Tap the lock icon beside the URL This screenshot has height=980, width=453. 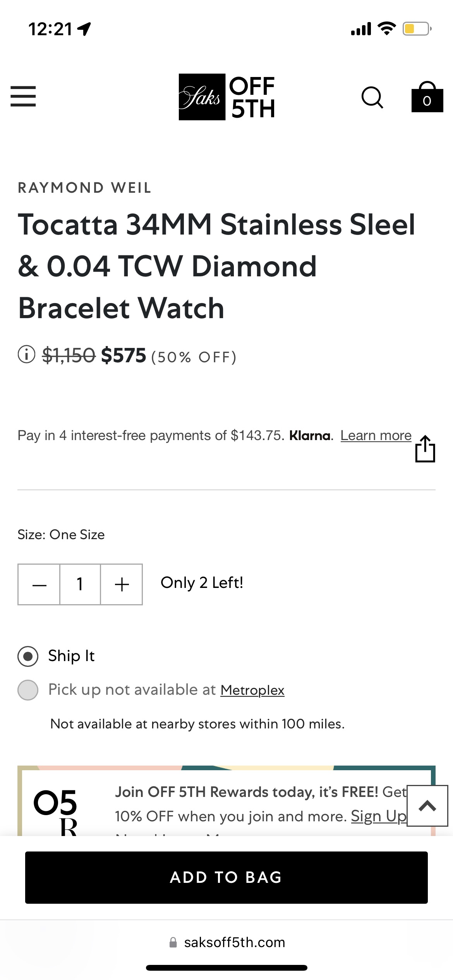(173, 942)
